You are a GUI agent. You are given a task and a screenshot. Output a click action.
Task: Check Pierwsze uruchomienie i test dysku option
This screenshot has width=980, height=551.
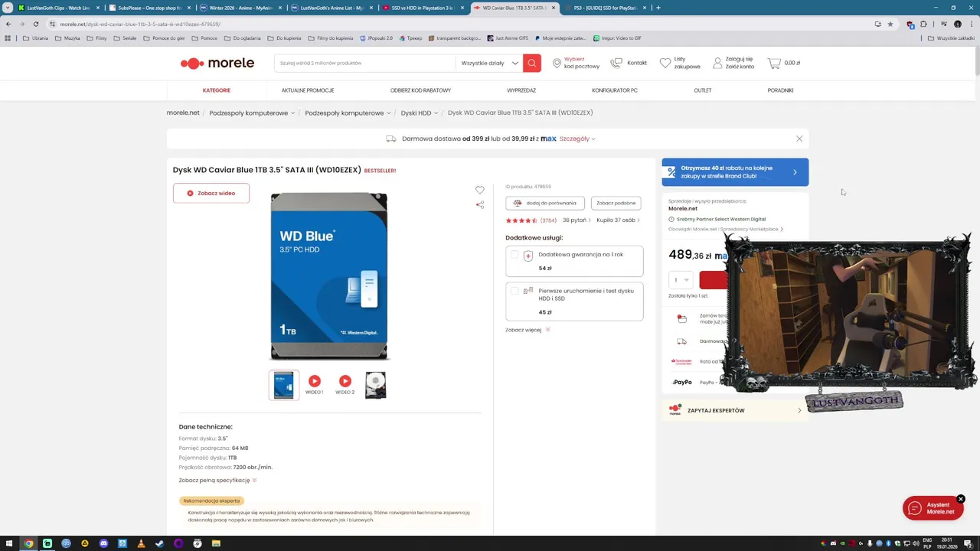point(514,291)
